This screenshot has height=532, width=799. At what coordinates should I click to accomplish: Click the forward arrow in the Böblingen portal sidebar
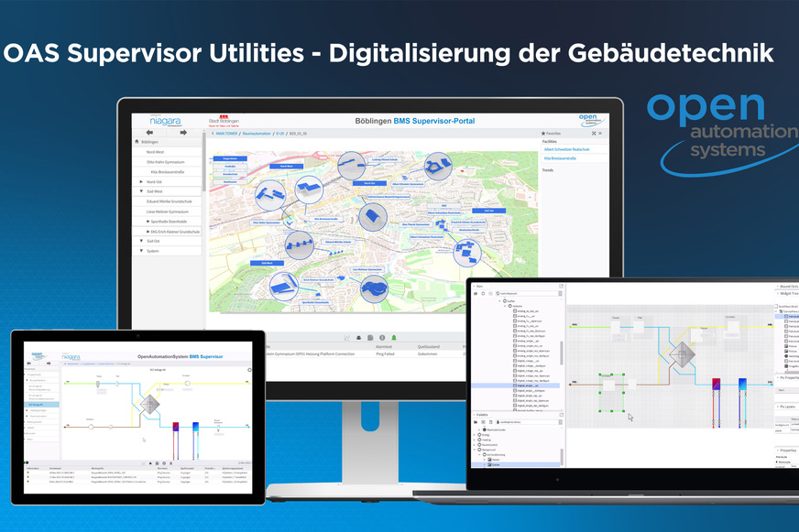pos(183,133)
